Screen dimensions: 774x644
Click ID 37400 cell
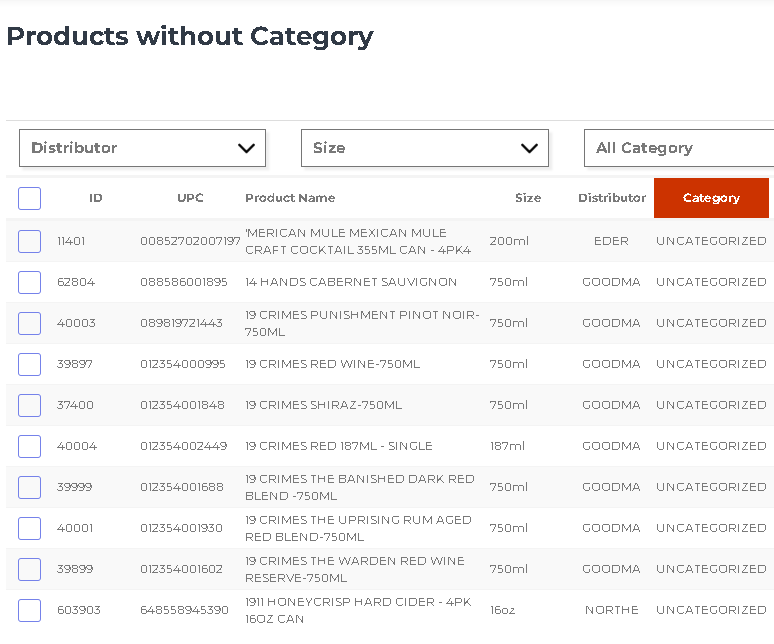coord(75,405)
